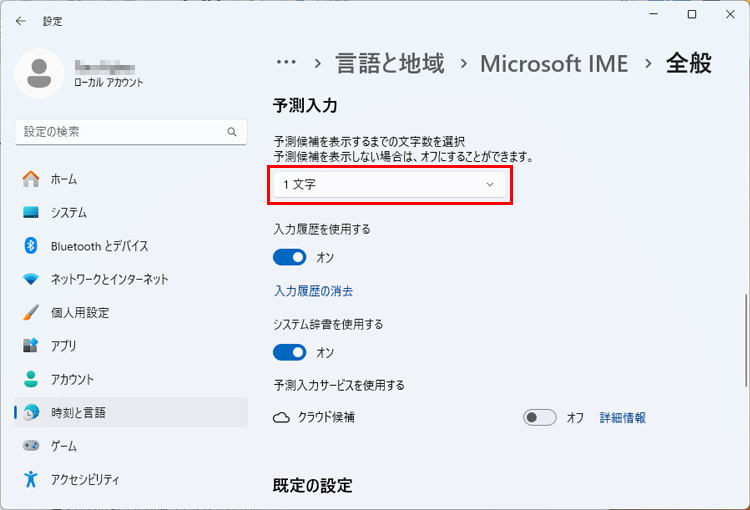Click the Home icon in sidebar

pyautogui.click(x=31, y=179)
